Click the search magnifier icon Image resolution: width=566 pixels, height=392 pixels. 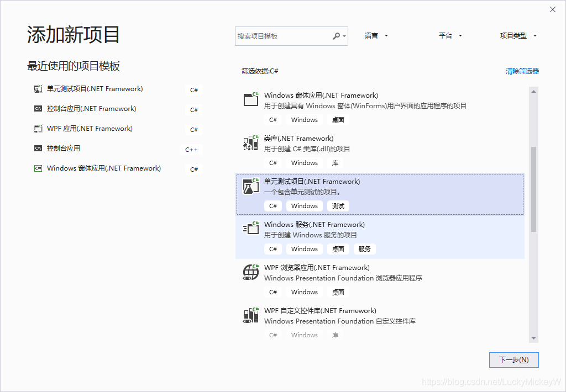click(336, 36)
